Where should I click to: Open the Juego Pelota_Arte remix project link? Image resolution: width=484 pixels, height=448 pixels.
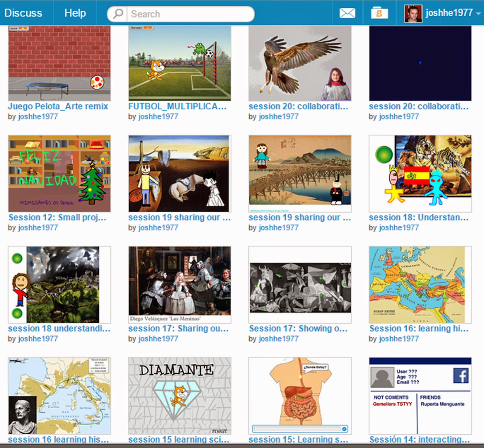[58, 106]
